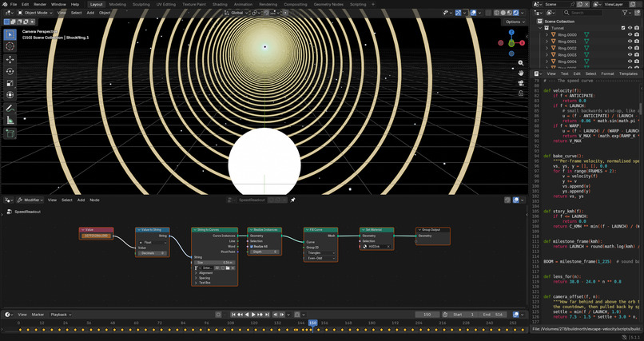Play the animation forward

[x=253, y=315]
